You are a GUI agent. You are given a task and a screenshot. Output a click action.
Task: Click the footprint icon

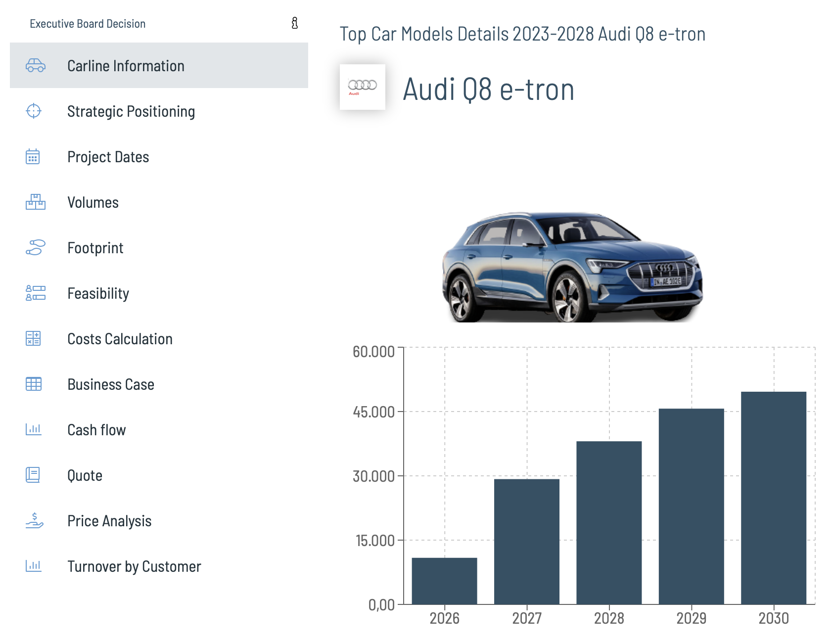pos(36,247)
